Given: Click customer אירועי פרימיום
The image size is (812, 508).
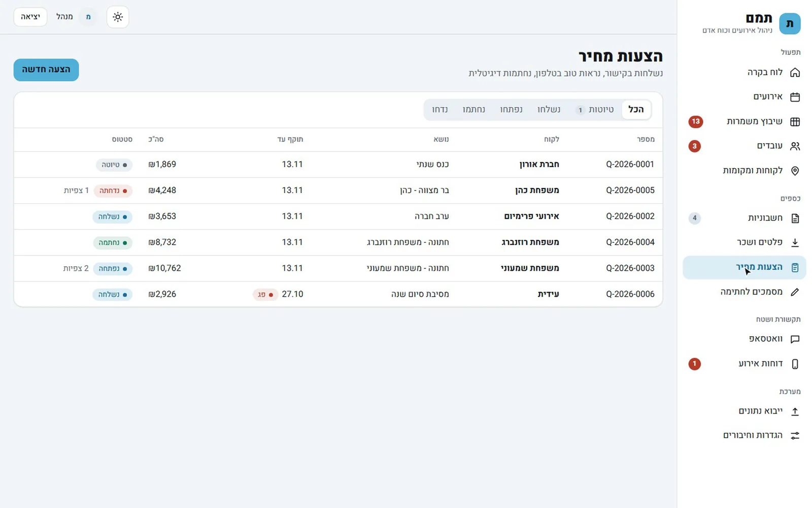Looking at the screenshot, I should (x=531, y=216).
